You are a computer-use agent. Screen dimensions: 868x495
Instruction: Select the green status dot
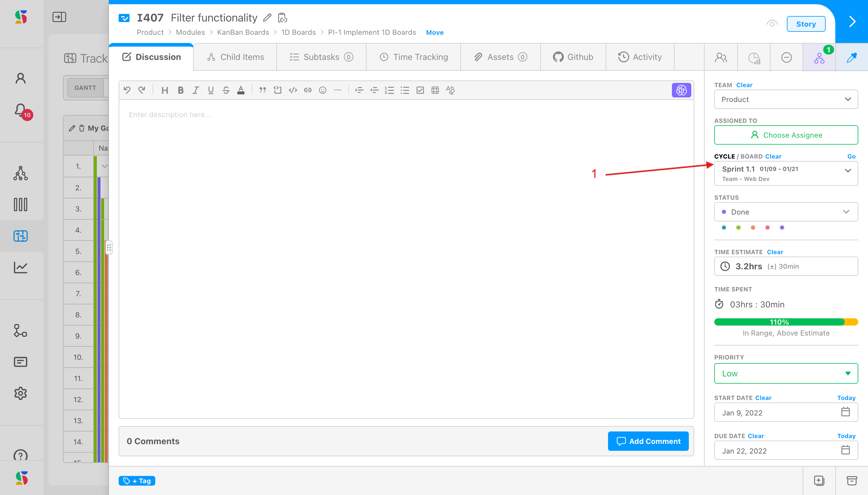[738, 228]
